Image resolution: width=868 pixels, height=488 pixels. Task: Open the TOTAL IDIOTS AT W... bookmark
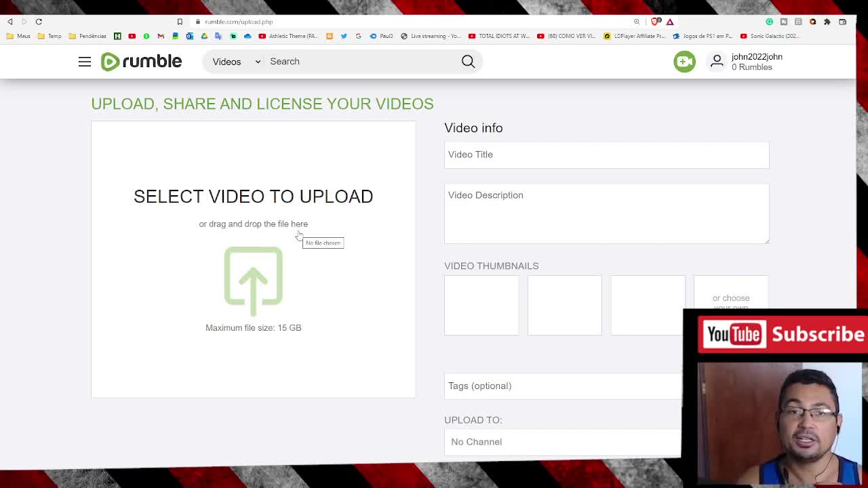point(498,36)
